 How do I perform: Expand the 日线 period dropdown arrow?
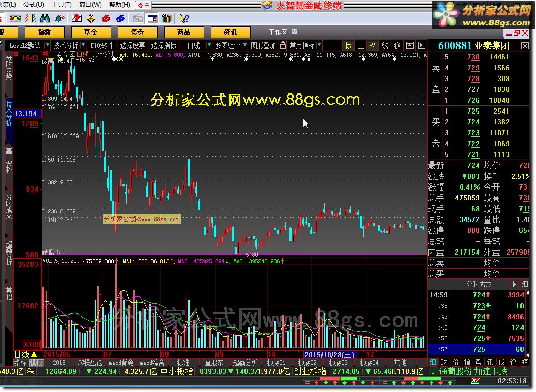coord(209,45)
